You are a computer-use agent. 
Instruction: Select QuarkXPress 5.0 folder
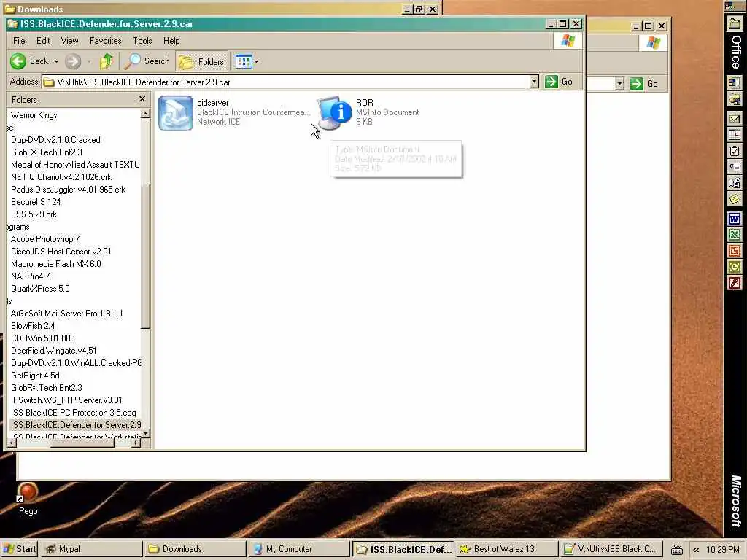tap(40, 288)
